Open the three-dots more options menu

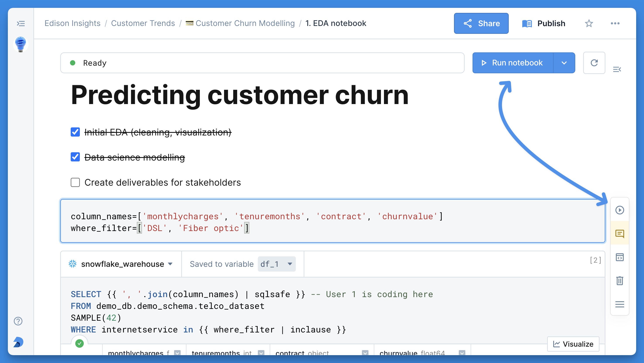tap(615, 23)
